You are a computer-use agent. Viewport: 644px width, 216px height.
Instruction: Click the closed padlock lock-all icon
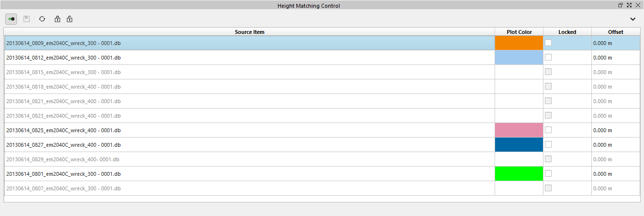click(58, 19)
